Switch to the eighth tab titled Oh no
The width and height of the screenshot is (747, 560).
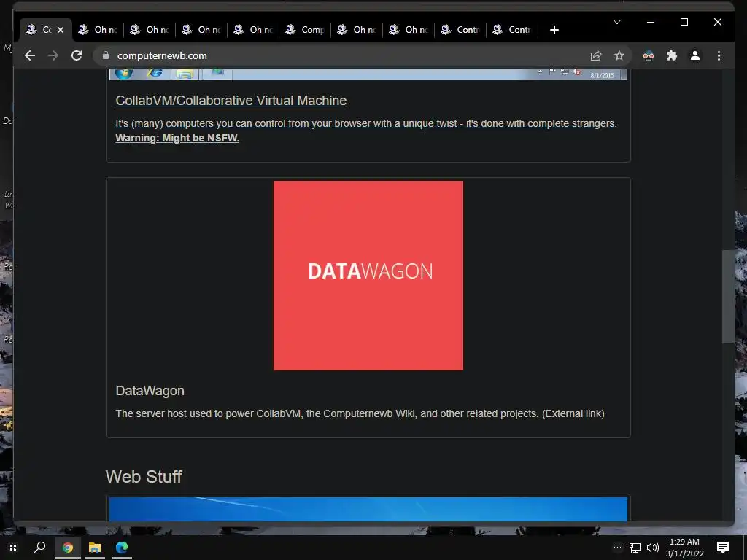click(x=409, y=30)
